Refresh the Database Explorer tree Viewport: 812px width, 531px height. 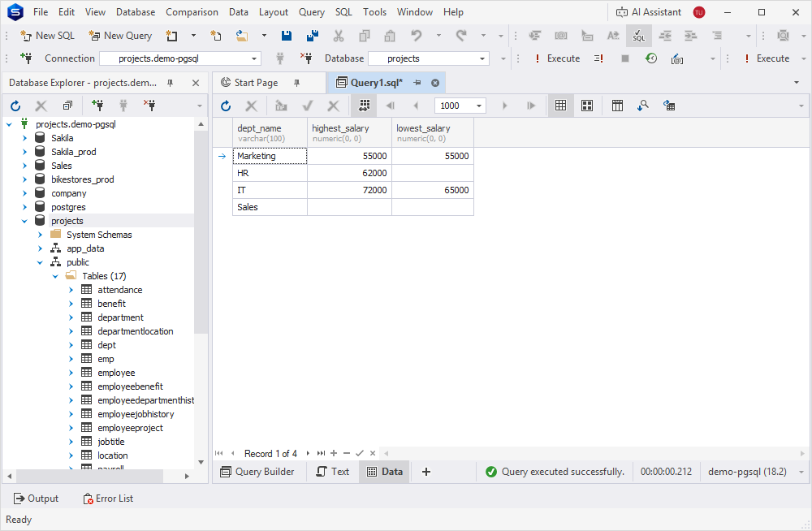coord(15,106)
